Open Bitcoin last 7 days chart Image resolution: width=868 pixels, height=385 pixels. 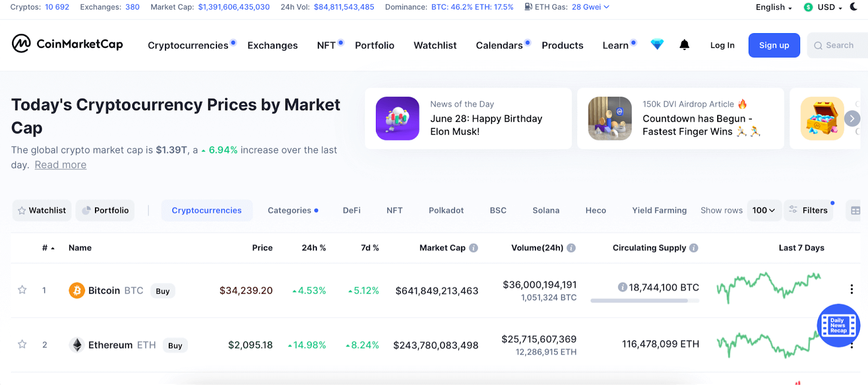(x=769, y=287)
